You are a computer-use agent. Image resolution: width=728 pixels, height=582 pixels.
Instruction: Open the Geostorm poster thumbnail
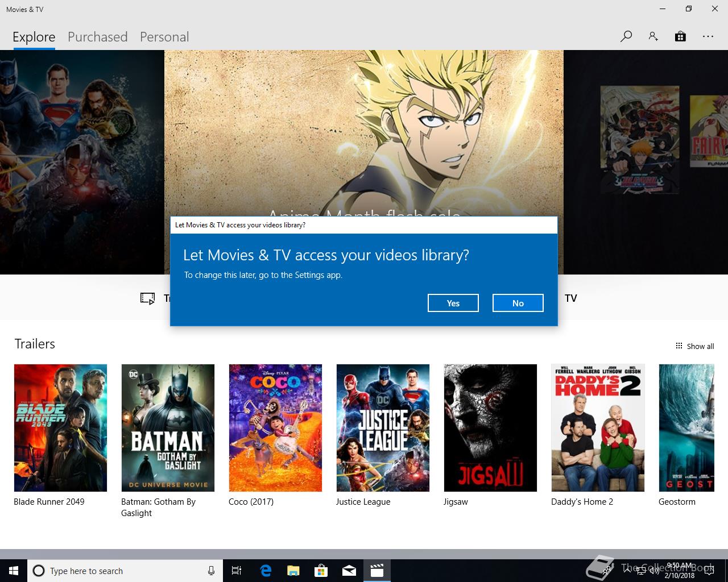point(686,428)
